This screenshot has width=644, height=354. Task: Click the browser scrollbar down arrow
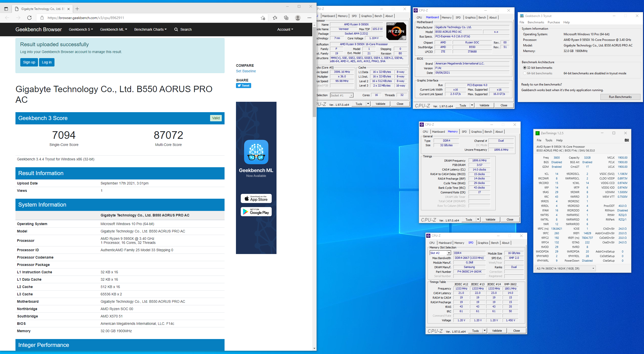pyautogui.click(x=314, y=348)
